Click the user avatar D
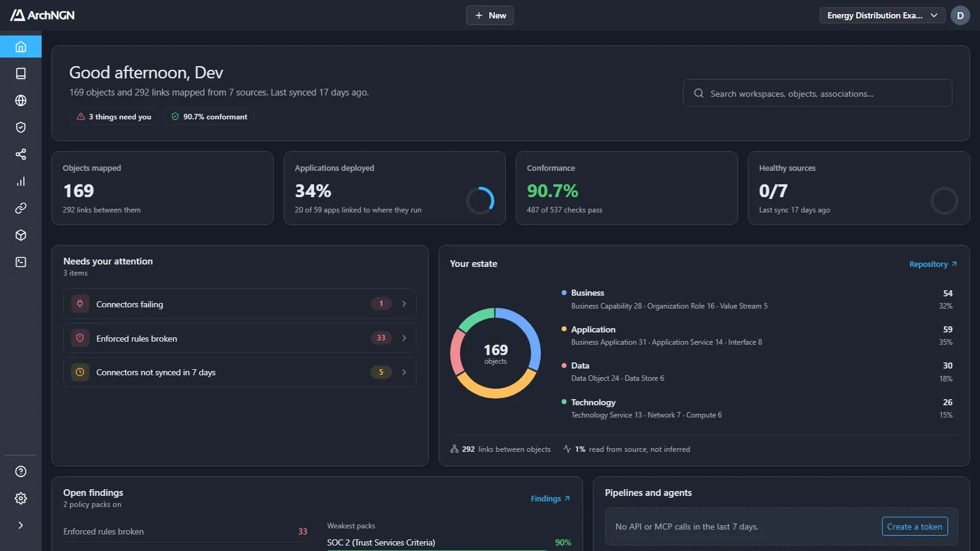This screenshot has width=980, height=551. pos(960,15)
